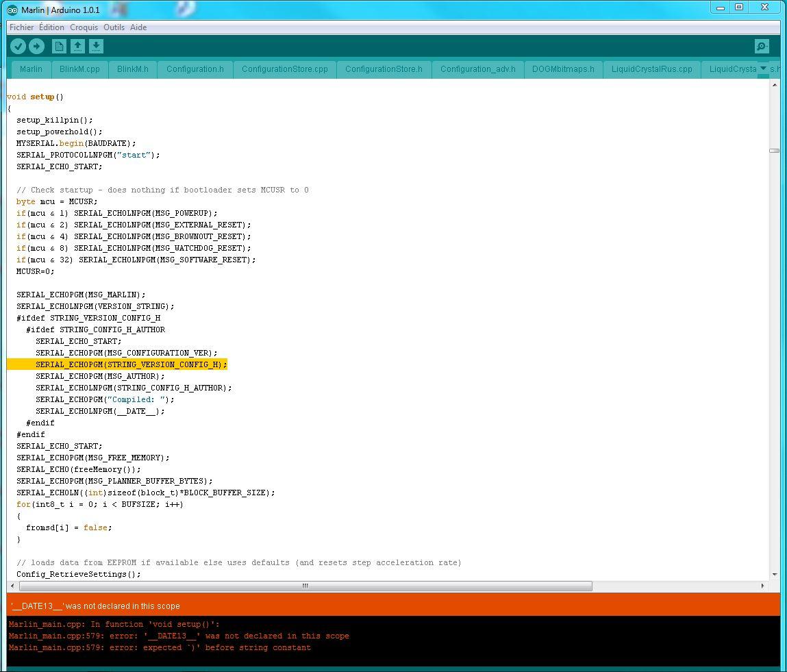Click the orange '__DATE13__' error status message

tap(95, 606)
